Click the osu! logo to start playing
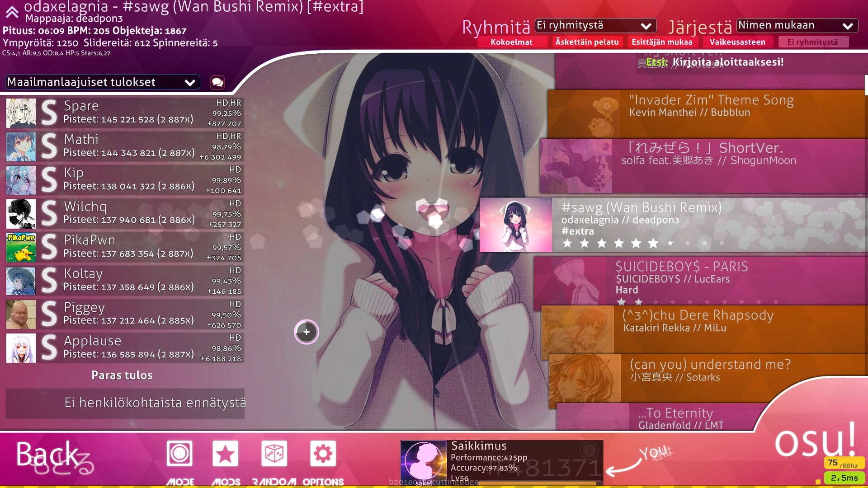 [815, 441]
